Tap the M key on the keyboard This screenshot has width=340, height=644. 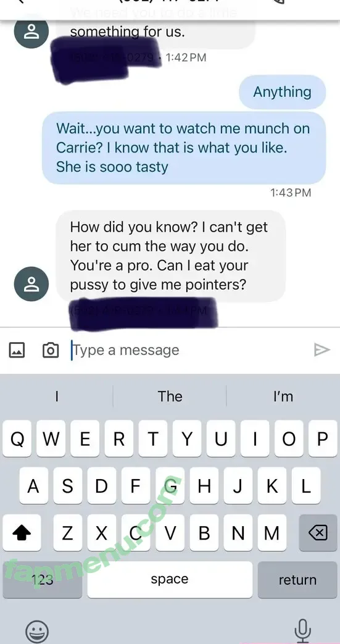pos(272,533)
